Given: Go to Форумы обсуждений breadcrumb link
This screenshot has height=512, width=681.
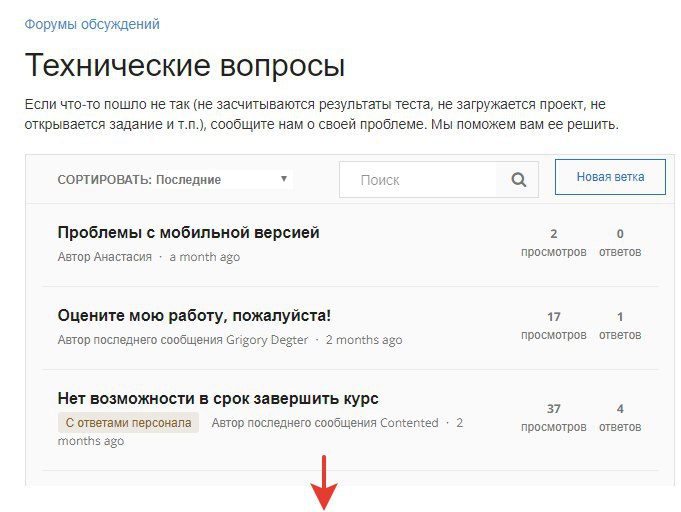Looking at the screenshot, I should 92,24.
